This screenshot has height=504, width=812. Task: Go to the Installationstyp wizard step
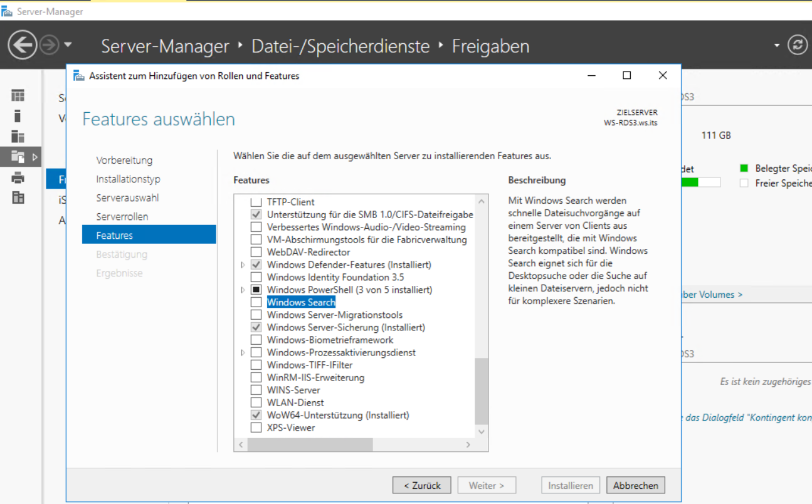[x=128, y=179]
